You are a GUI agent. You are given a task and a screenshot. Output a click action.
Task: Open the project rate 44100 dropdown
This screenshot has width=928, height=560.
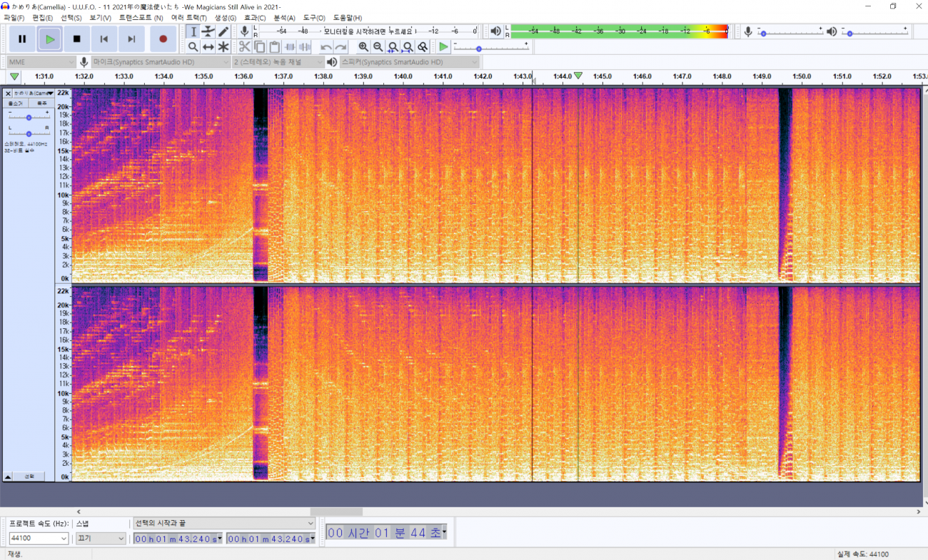pyautogui.click(x=39, y=539)
